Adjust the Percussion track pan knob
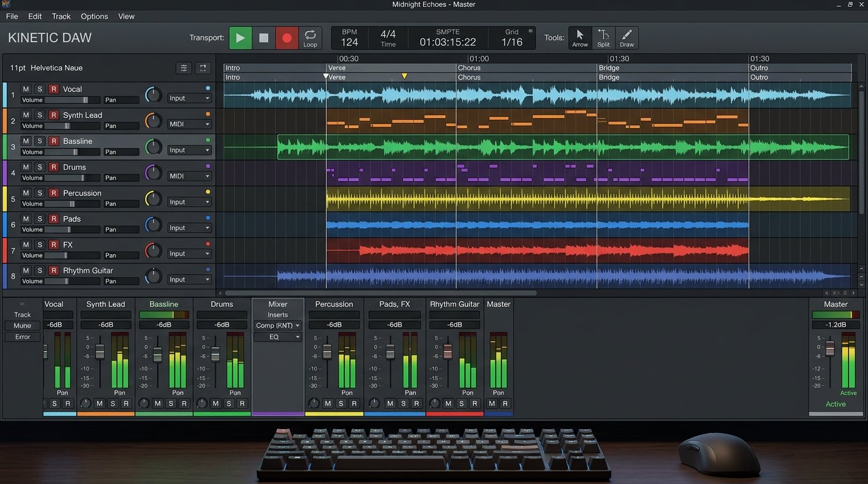The width and height of the screenshot is (868, 484). click(x=153, y=199)
